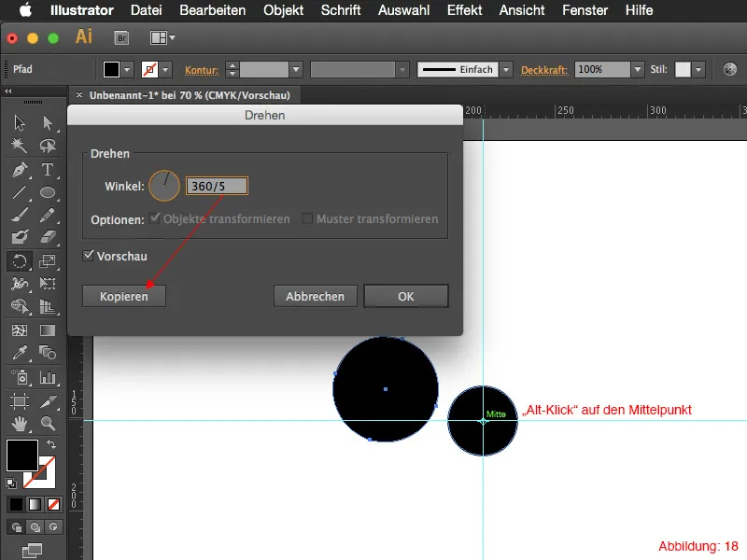Select the Line Segment tool
The image size is (747, 560).
[x=20, y=192]
